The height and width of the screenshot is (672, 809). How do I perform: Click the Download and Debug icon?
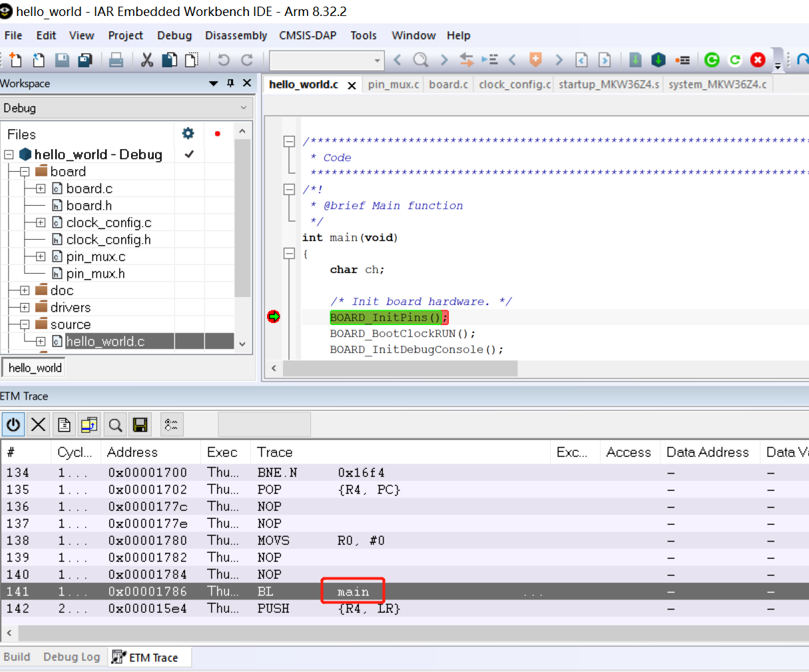pos(658,59)
